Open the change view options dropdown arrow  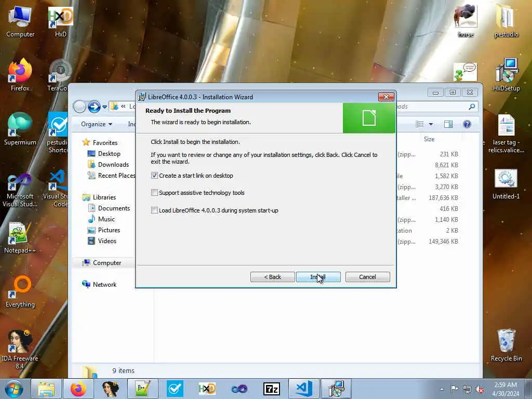click(431, 124)
